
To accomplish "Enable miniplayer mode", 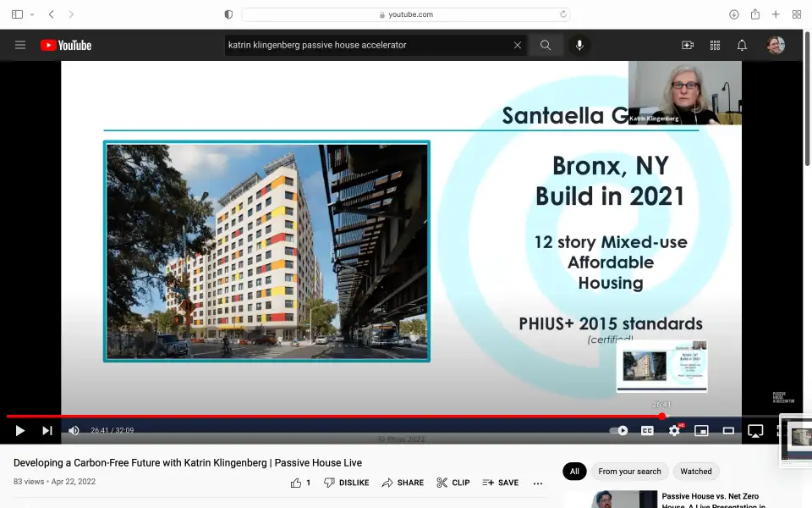I will [x=701, y=430].
